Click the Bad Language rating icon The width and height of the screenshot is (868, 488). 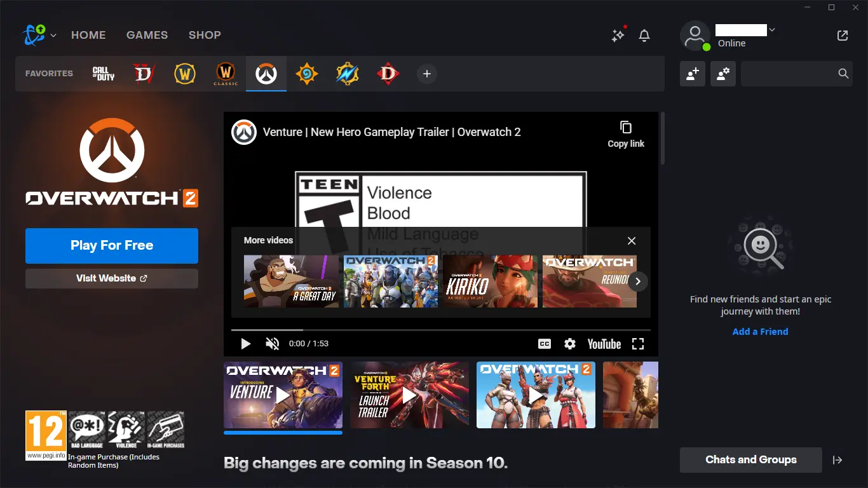(87, 430)
